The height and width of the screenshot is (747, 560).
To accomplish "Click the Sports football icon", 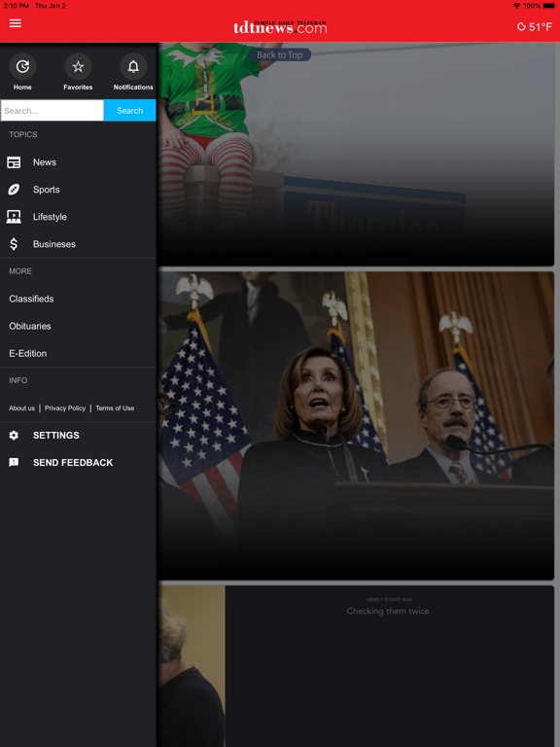I will (x=14, y=190).
